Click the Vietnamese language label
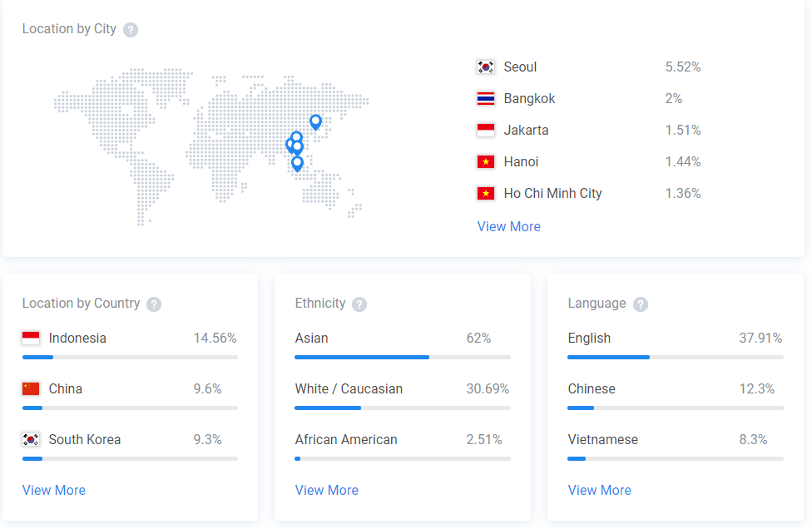 point(603,439)
